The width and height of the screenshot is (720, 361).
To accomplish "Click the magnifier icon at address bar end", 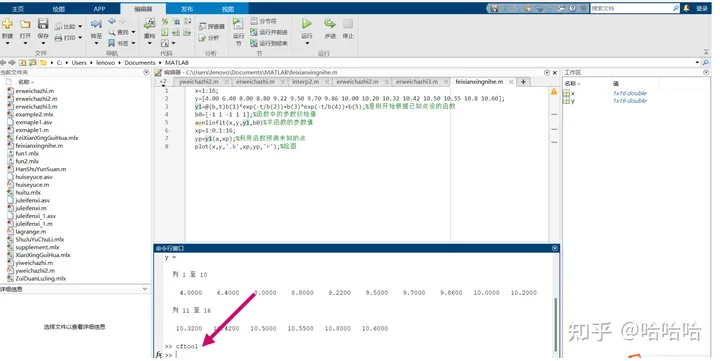I will tap(706, 62).
